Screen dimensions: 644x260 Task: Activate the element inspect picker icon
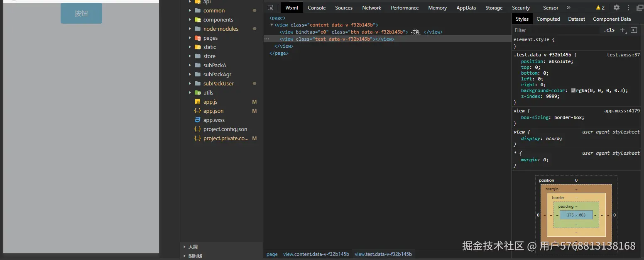[271, 7]
